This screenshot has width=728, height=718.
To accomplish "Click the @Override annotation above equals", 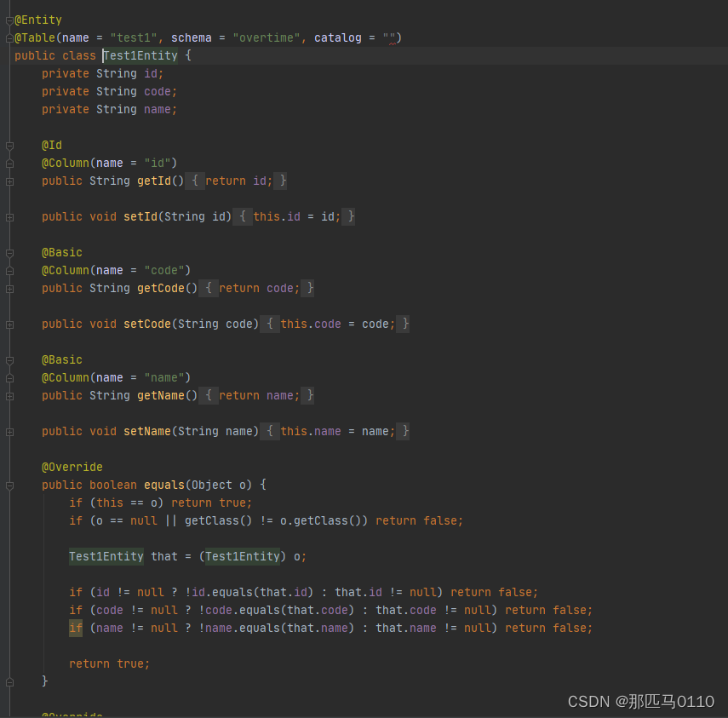I will tap(72, 467).
